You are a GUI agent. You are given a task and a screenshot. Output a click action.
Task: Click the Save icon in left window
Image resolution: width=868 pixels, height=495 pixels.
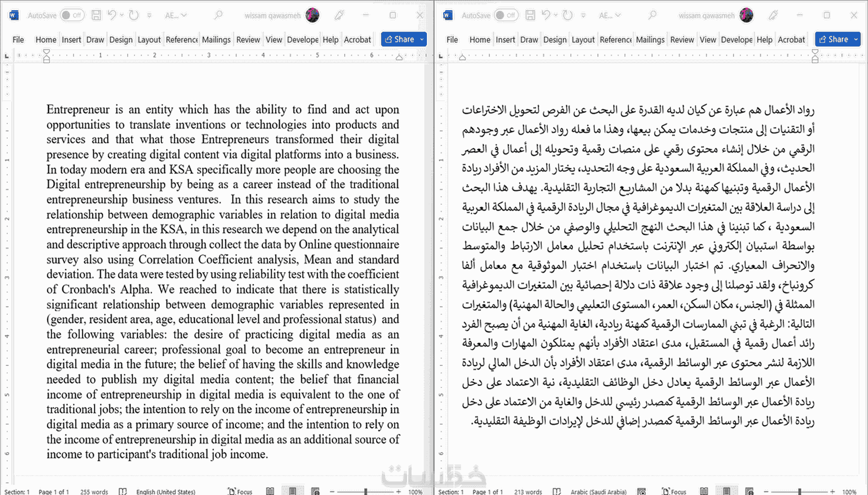coord(96,15)
